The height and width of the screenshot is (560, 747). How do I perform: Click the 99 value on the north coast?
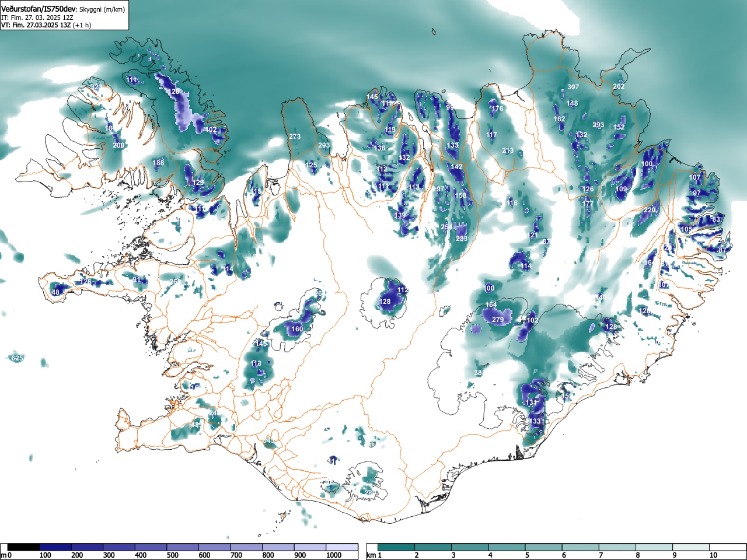point(450,108)
